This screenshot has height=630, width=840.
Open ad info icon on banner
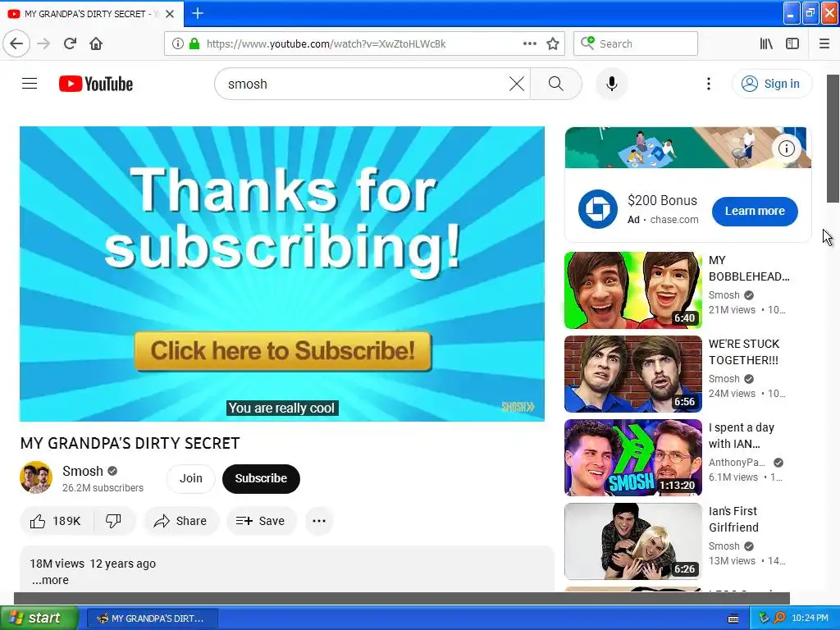point(786,148)
